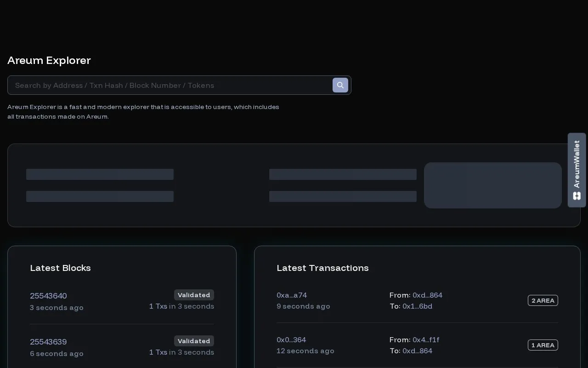Click the 1 AREA amount badge

pos(543,345)
